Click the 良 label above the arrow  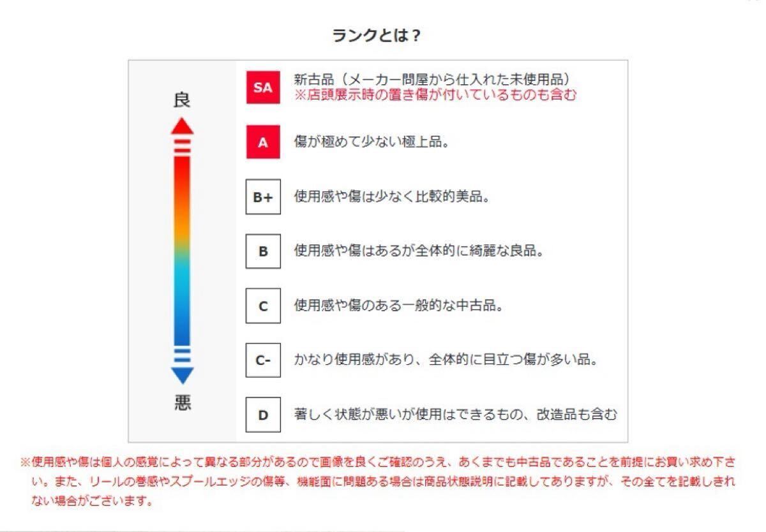tap(183, 100)
